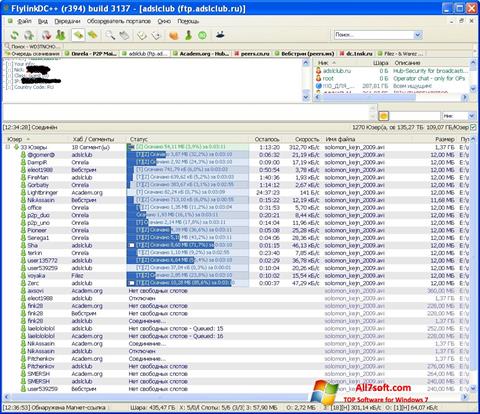Screen dimensions: 480x414
Task: Open favorite hubs with the red-white icon
Action: point(46,35)
